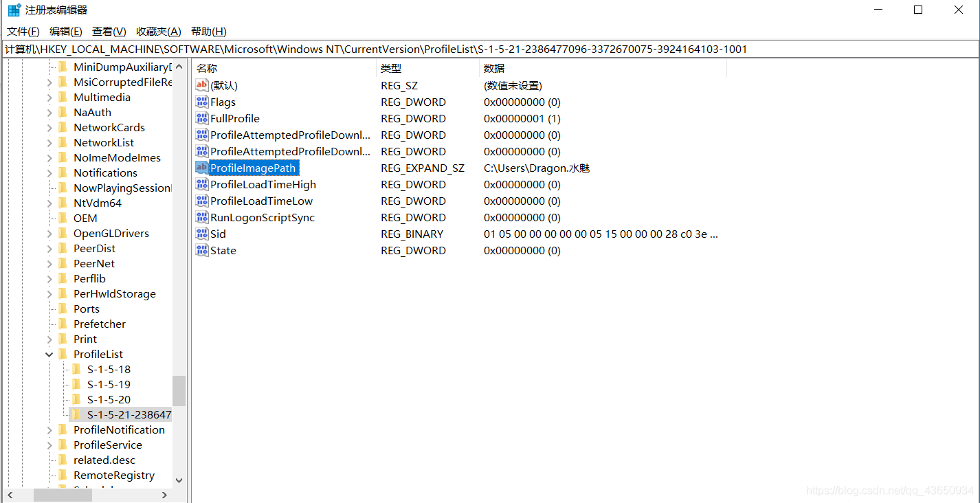980x503 pixels.
Task: Click the registry path address bar
Action: click(489, 49)
